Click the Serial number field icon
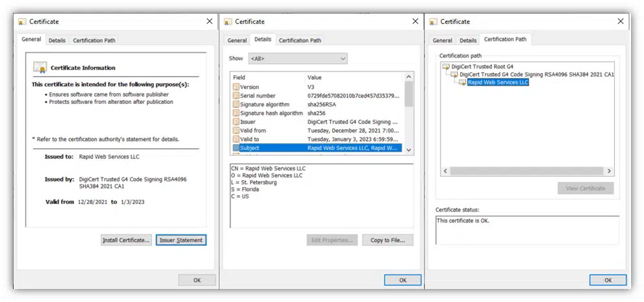The height and width of the screenshot is (302, 644). (236, 95)
